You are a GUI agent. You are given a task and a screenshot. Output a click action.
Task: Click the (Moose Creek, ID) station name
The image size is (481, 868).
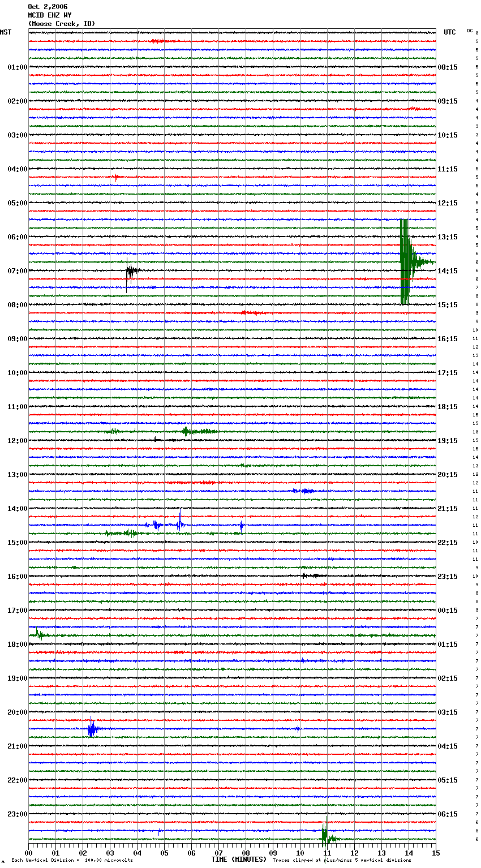[x=62, y=24]
